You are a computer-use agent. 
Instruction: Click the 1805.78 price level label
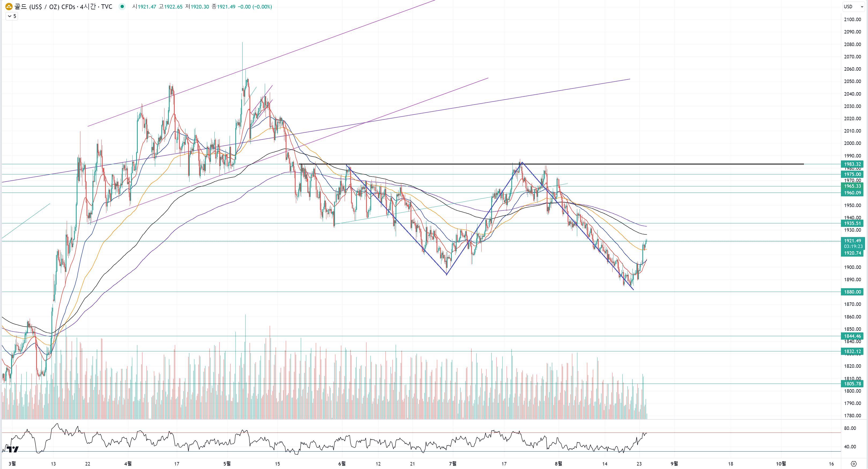pos(852,384)
